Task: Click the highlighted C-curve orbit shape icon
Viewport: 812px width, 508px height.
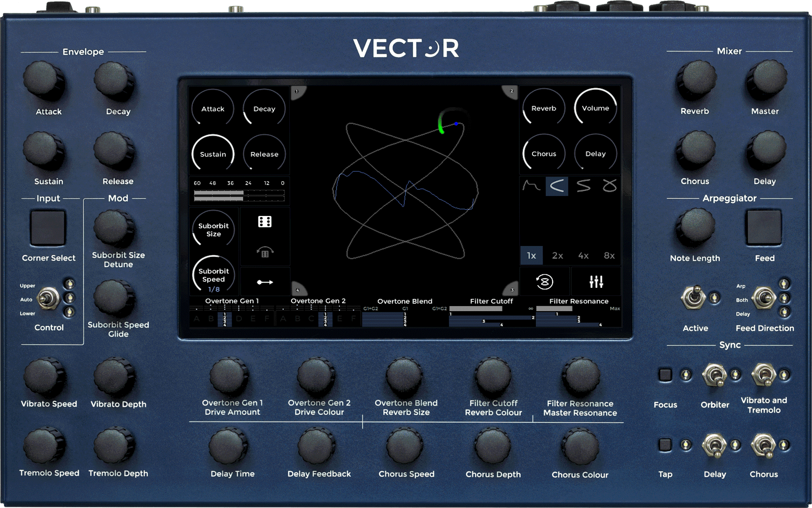Action: click(557, 185)
